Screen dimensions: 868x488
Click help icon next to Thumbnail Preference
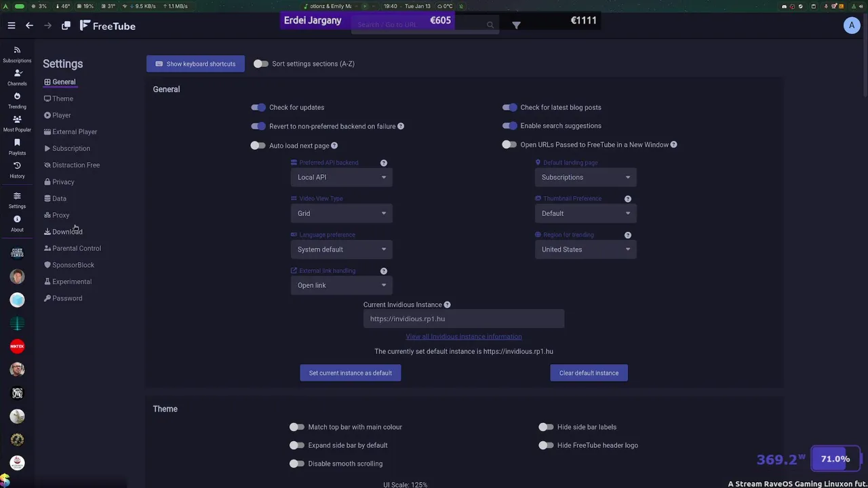[628, 199]
